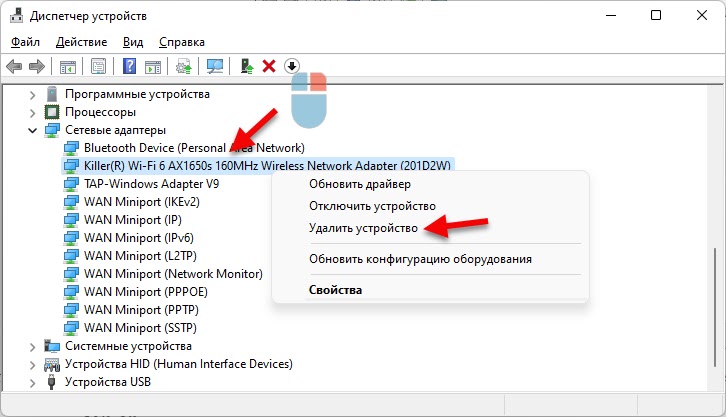Screen dimensions: 726x417
Task: Open the Файл menu
Action: [26, 42]
